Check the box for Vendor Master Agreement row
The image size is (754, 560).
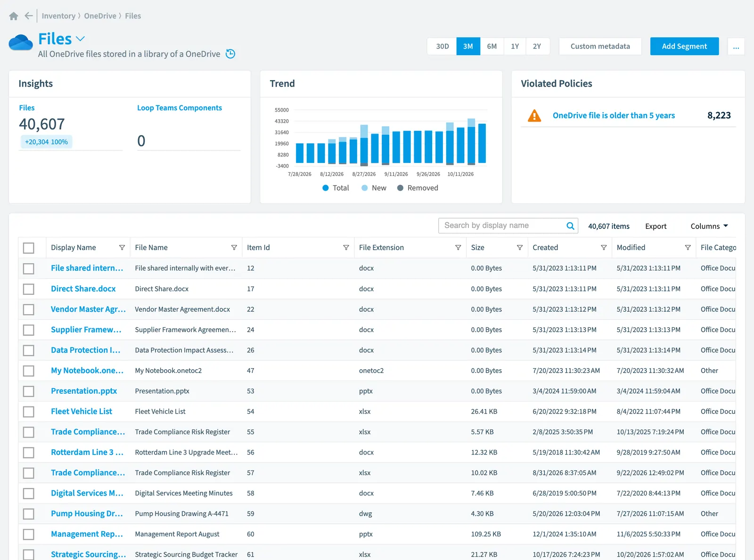[x=29, y=309]
